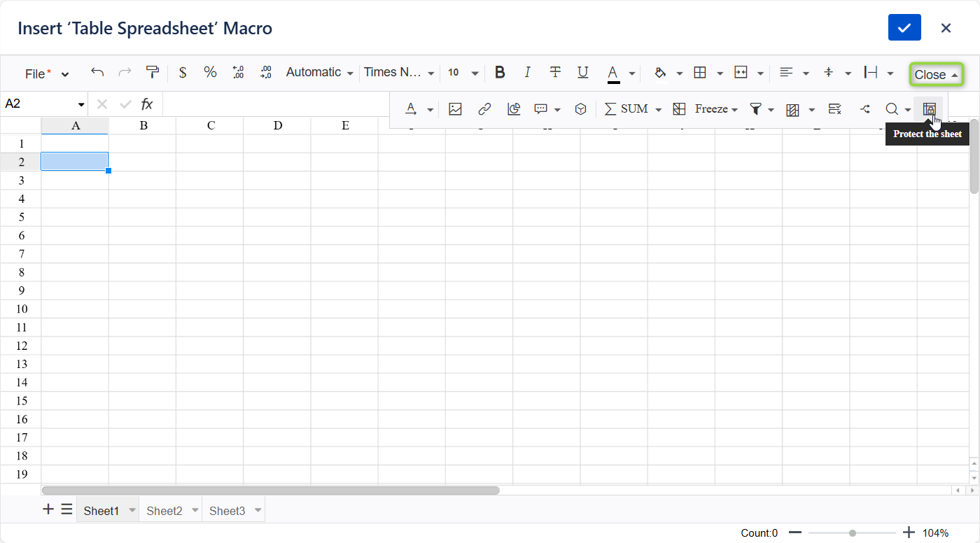Add a new sheet with plus

[x=48, y=509]
